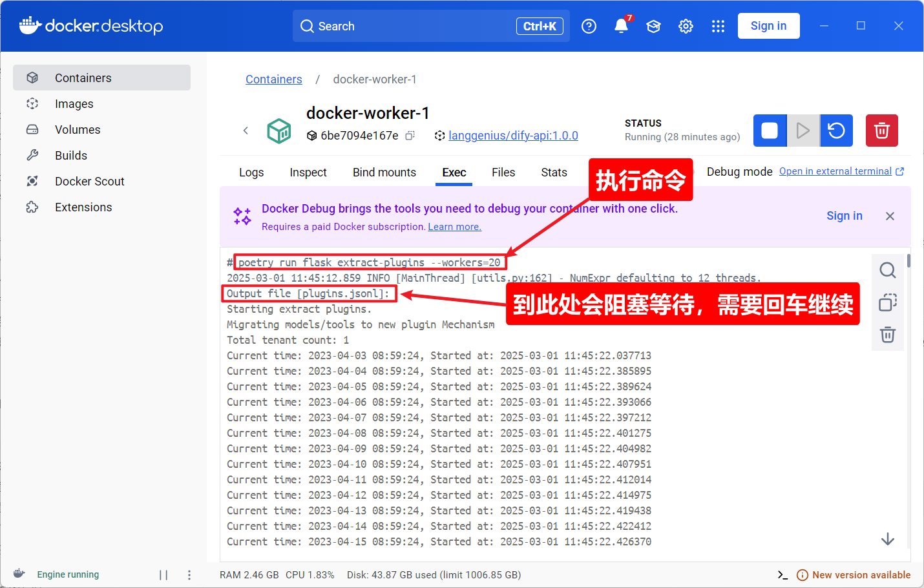Search within the terminal output
924x588 pixels.
pyautogui.click(x=888, y=270)
